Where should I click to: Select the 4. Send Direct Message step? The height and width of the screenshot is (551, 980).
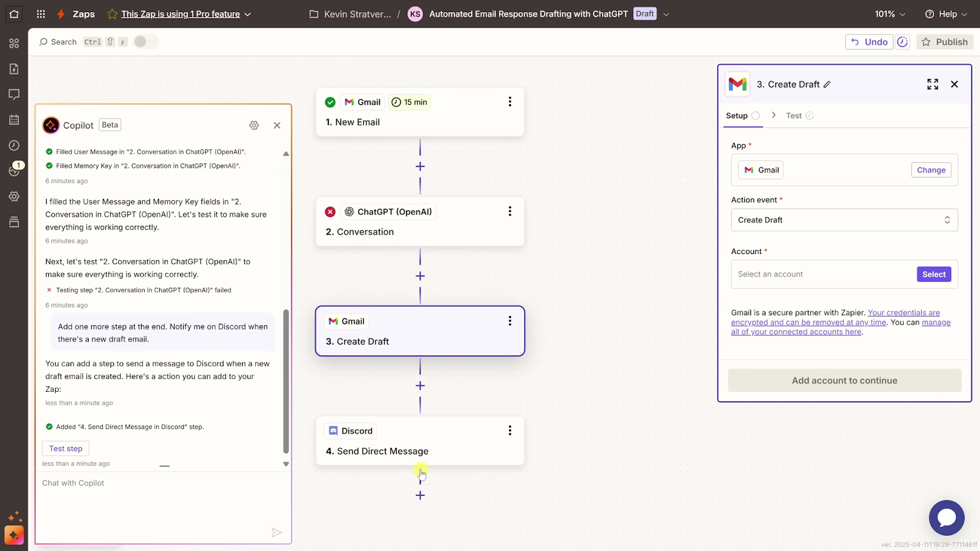click(420, 441)
